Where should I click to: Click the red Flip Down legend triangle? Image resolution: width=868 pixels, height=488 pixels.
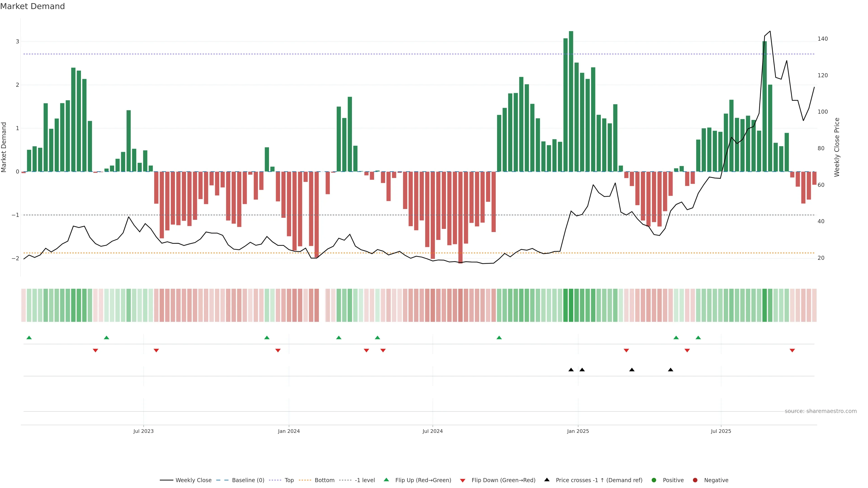coord(463,480)
